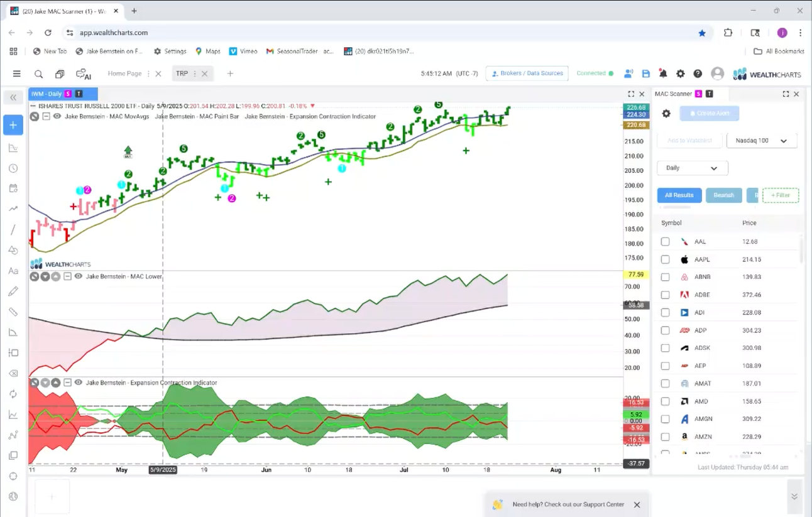The height and width of the screenshot is (517, 812).
Task: Collapse the MAC MovAvgs indicator legend
Action: coord(46,116)
